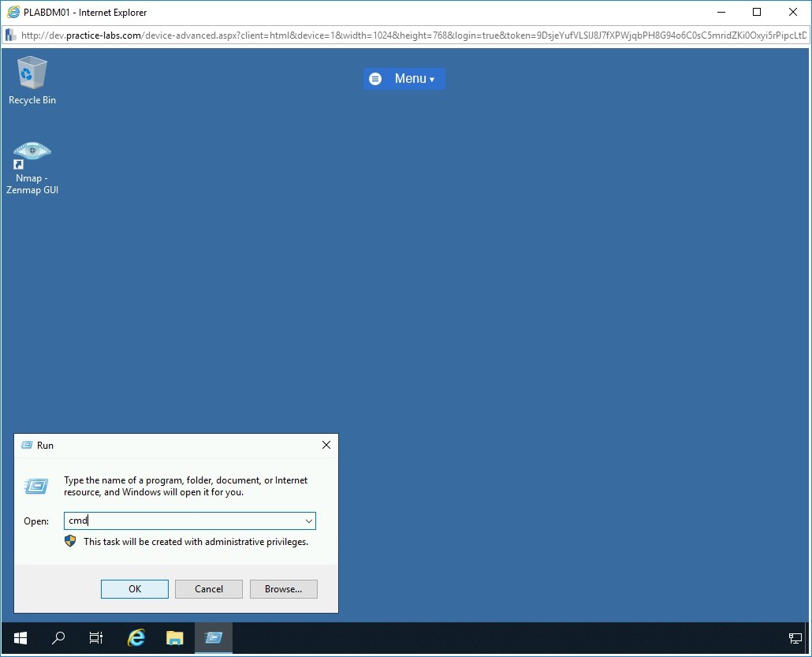Launch Internet Explorer from the taskbar

[x=135, y=637]
